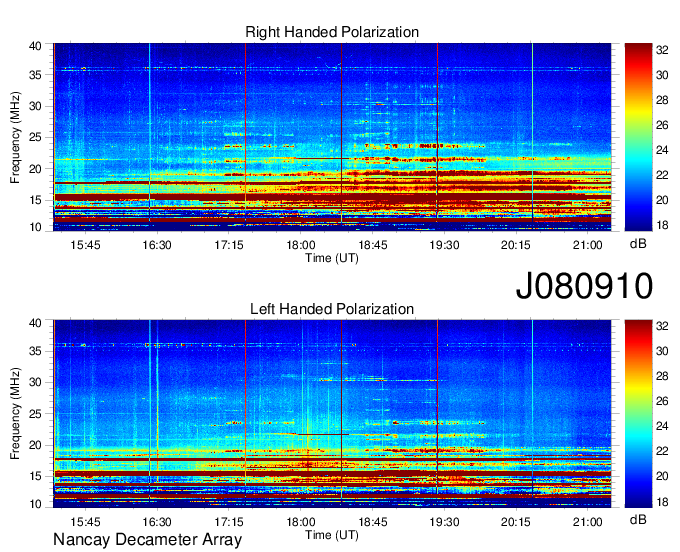Click the 'Left Handed Polarization' plot title
The image size is (680, 552).
[332, 309]
